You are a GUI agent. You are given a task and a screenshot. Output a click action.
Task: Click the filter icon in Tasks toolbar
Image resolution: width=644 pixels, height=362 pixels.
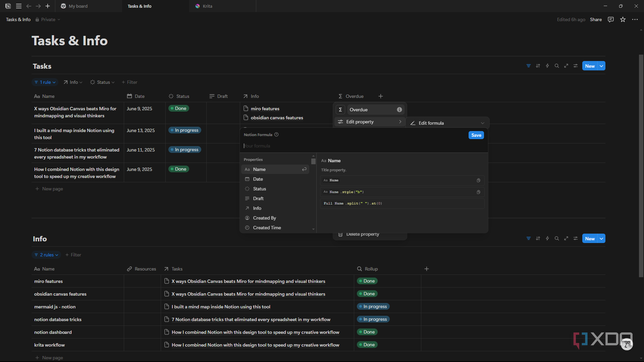529,66
